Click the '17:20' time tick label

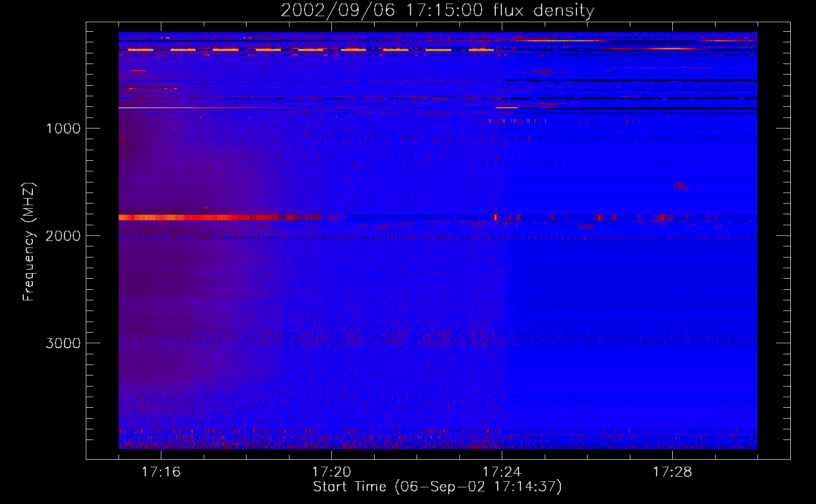click(331, 472)
